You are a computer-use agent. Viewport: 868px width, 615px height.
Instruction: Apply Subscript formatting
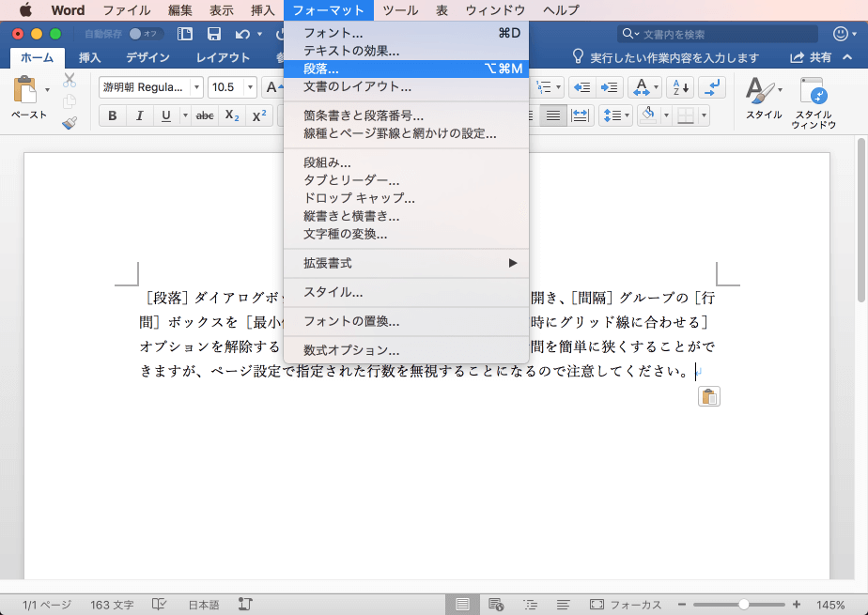[232, 116]
